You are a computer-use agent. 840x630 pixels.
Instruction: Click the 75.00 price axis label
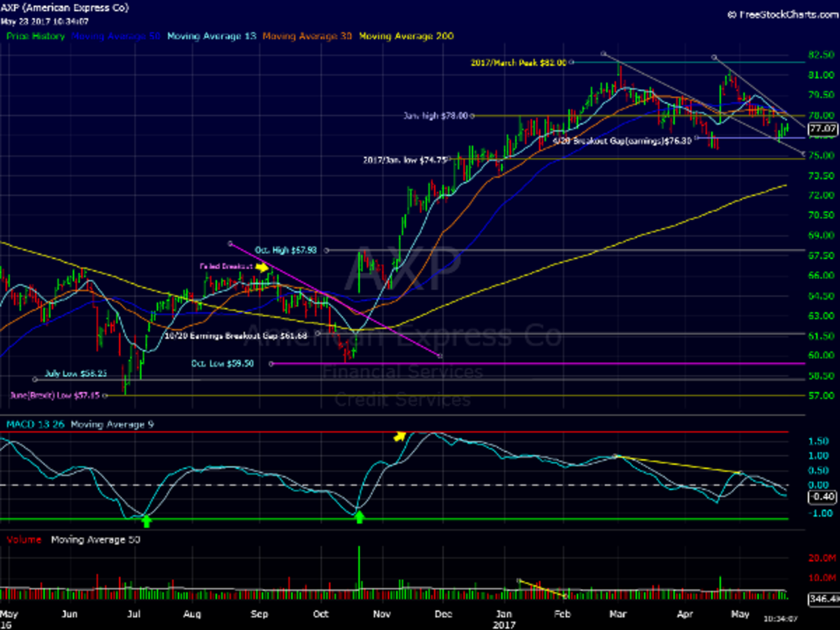click(820, 155)
